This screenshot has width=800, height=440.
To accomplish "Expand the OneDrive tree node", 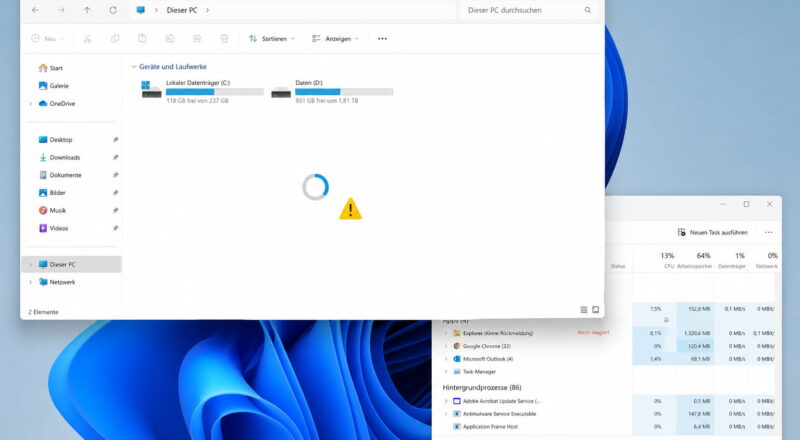I will [x=31, y=104].
